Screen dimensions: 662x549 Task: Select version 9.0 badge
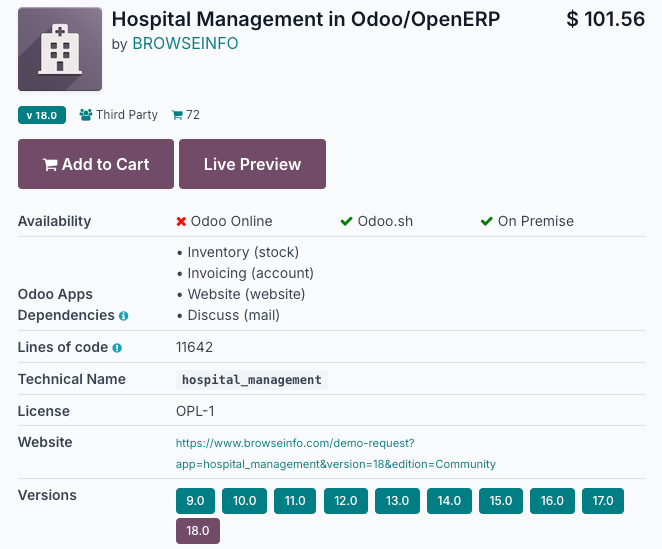[195, 501]
